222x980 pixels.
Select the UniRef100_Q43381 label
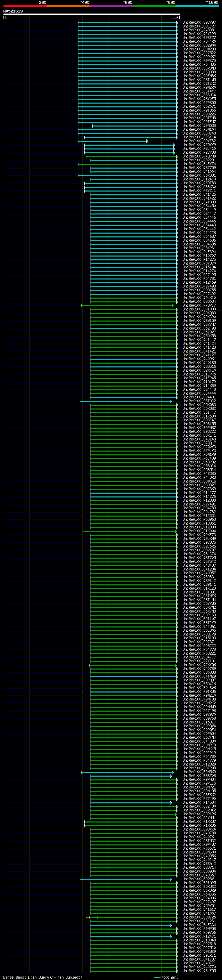pos(199,30)
